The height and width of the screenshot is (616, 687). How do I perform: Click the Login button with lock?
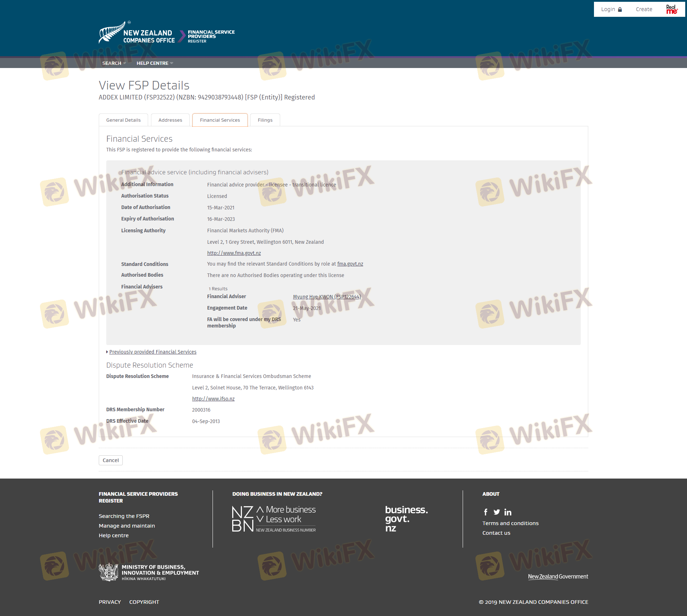coord(611,9)
